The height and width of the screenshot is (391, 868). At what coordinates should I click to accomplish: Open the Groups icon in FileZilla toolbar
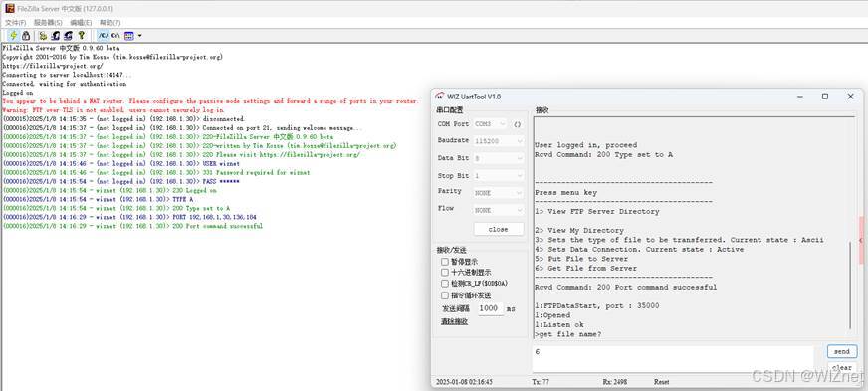(68, 36)
